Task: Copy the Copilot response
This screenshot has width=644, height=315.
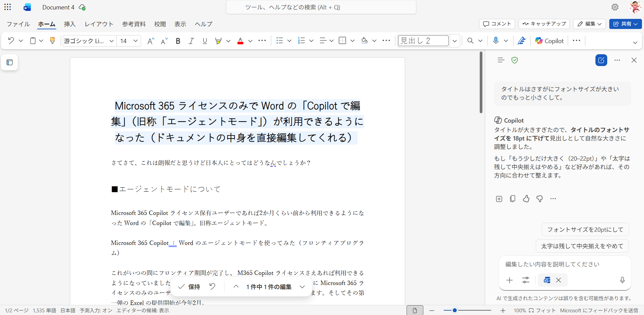Action: (512, 199)
